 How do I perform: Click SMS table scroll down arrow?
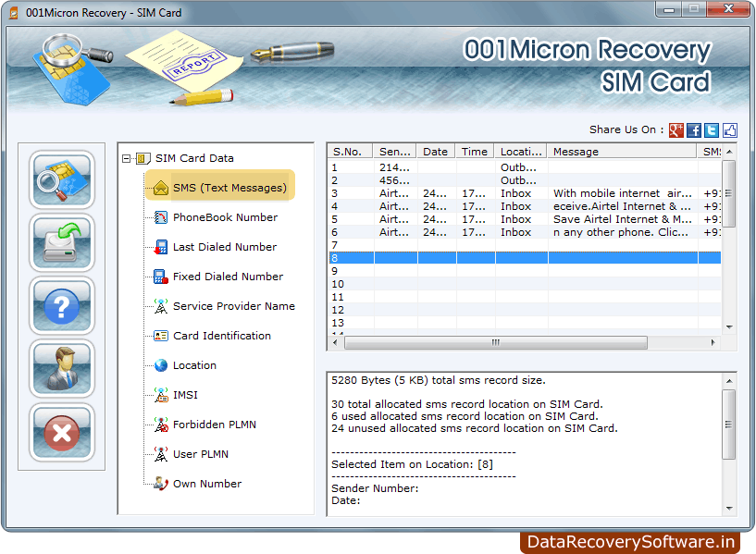coord(729,327)
